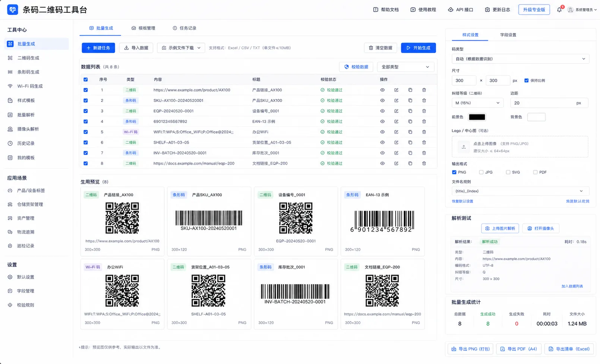Delete row 6 SHELF-A01-03-05 entry
This screenshot has width=600, height=364.
point(424,142)
